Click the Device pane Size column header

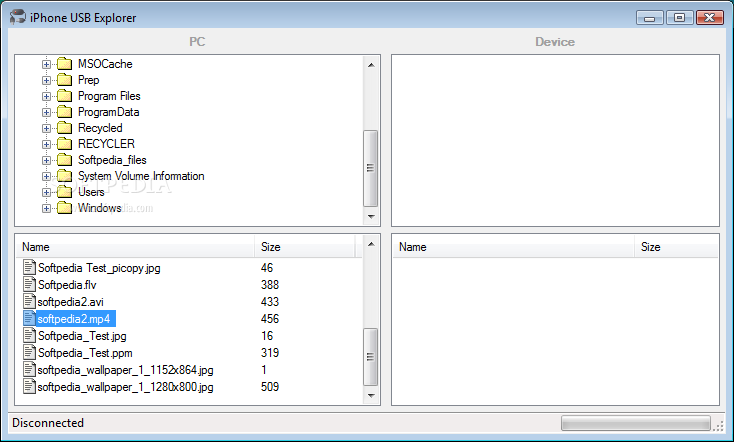[x=676, y=247]
